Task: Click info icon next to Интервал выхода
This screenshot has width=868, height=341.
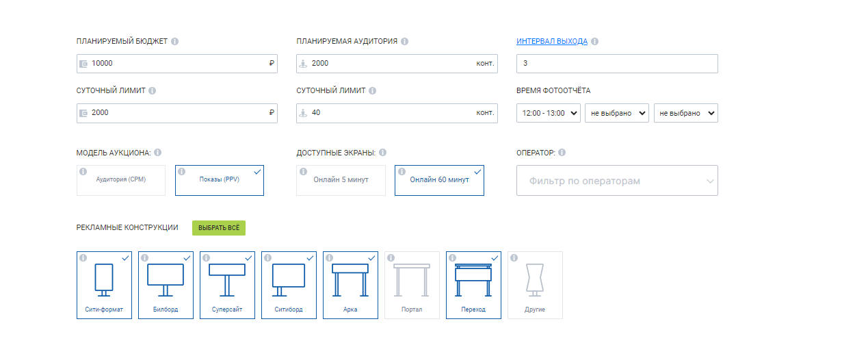Action: tap(594, 41)
